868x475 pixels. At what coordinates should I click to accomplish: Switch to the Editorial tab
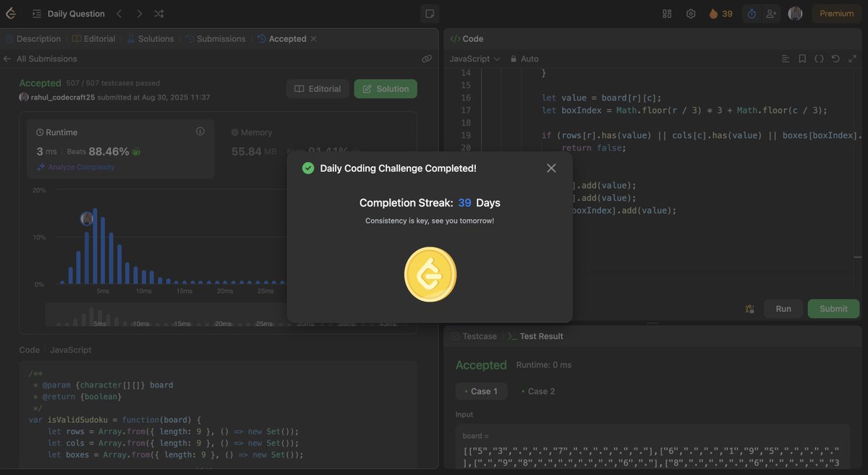point(94,39)
